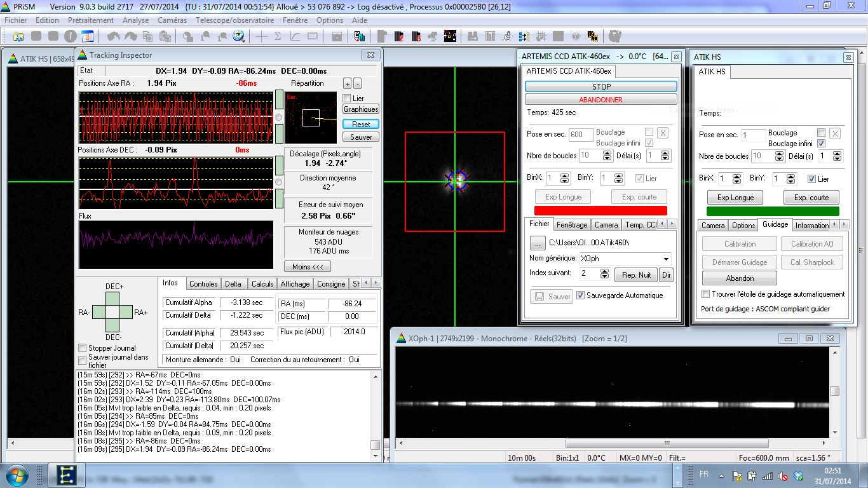Click the horizontal scrollbar under spectrum image

(x=667, y=443)
